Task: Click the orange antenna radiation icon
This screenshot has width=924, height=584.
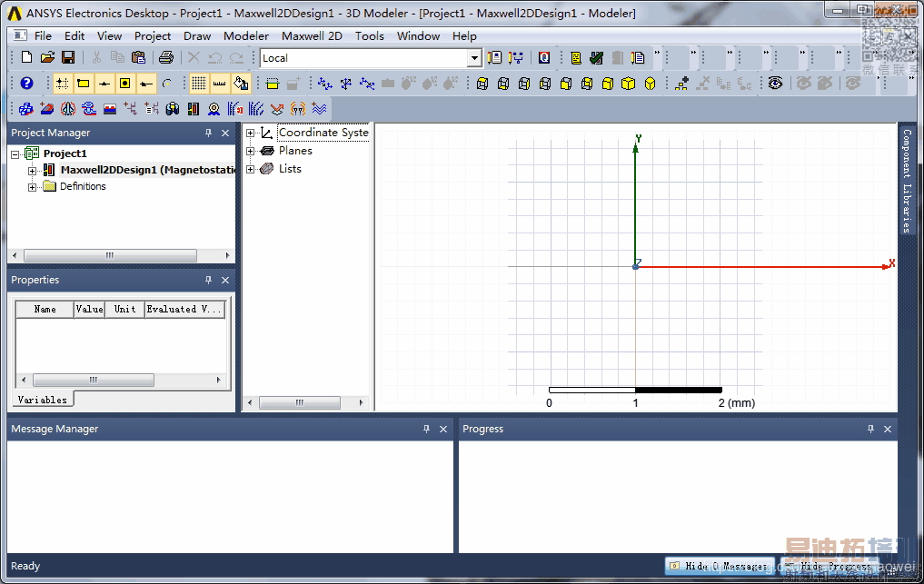Action: [298, 108]
